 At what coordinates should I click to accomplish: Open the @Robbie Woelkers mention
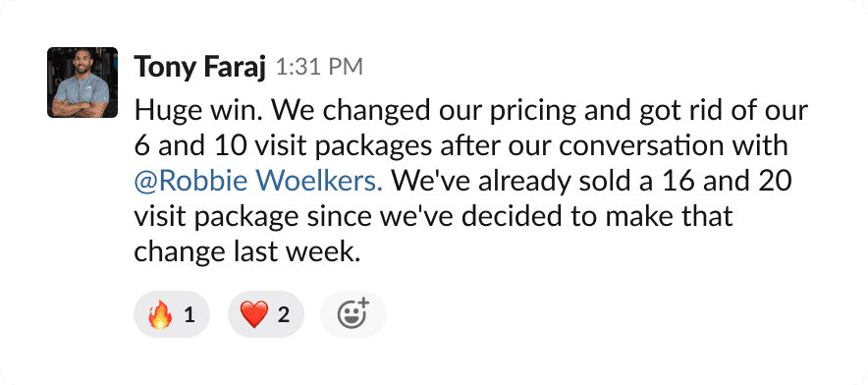[258, 183]
